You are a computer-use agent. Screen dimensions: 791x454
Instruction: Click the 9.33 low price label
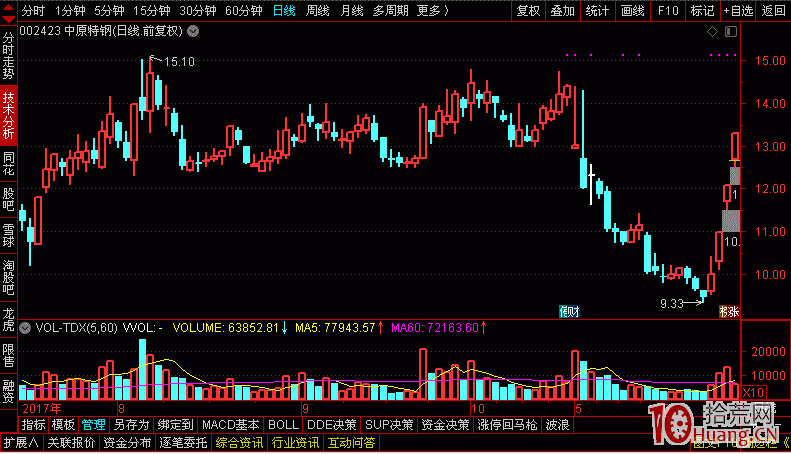[671, 304]
